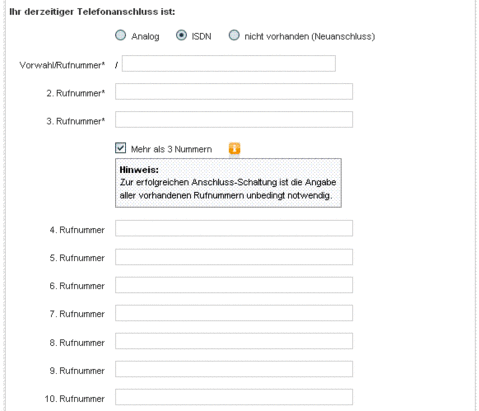
Task: Select the 8. Rufnummer text box
Action: point(234,341)
